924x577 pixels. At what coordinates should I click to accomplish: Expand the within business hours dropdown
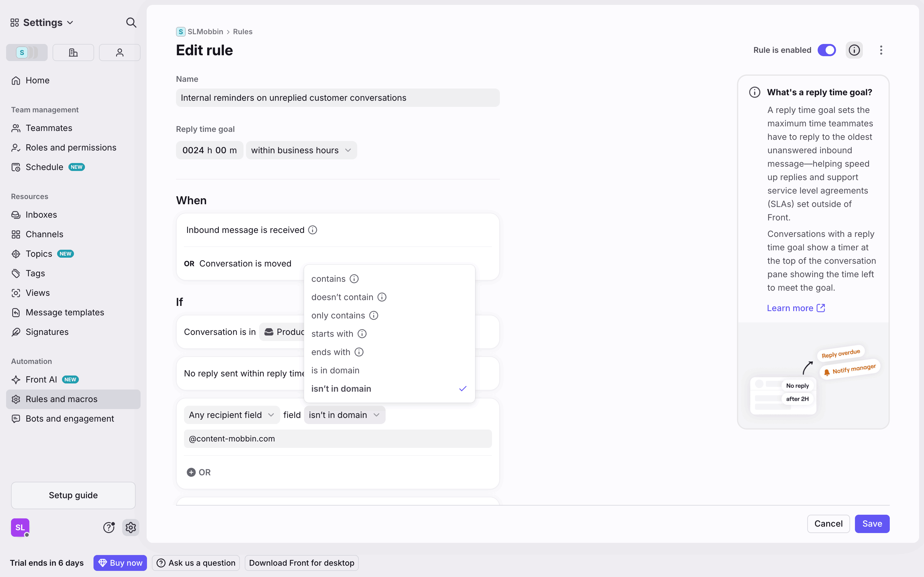point(301,150)
